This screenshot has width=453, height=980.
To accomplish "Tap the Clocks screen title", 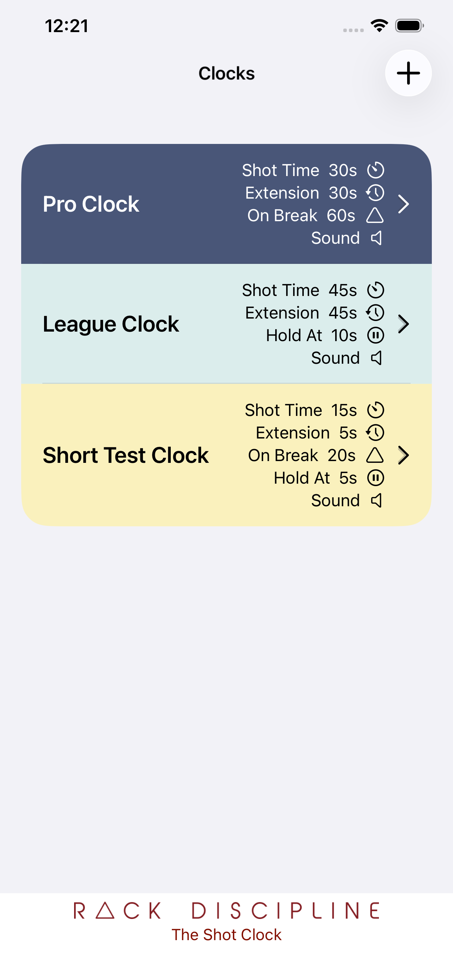I will (x=226, y=73).
